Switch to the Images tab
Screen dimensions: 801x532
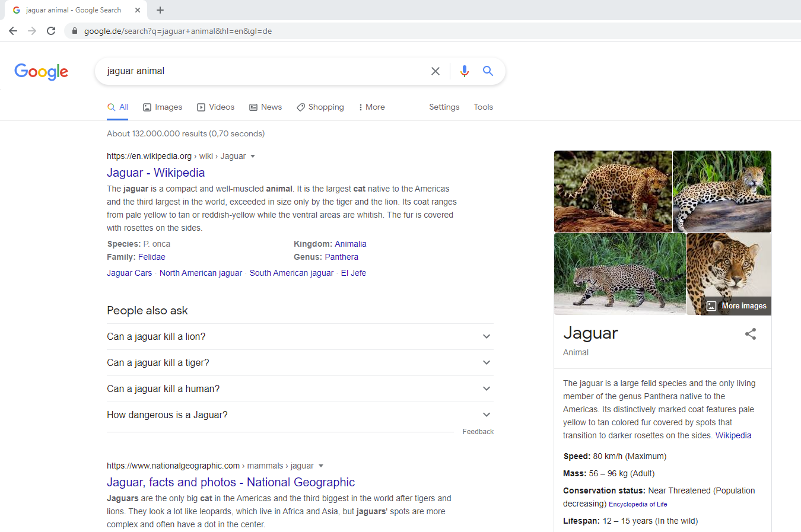coord(163,107)
